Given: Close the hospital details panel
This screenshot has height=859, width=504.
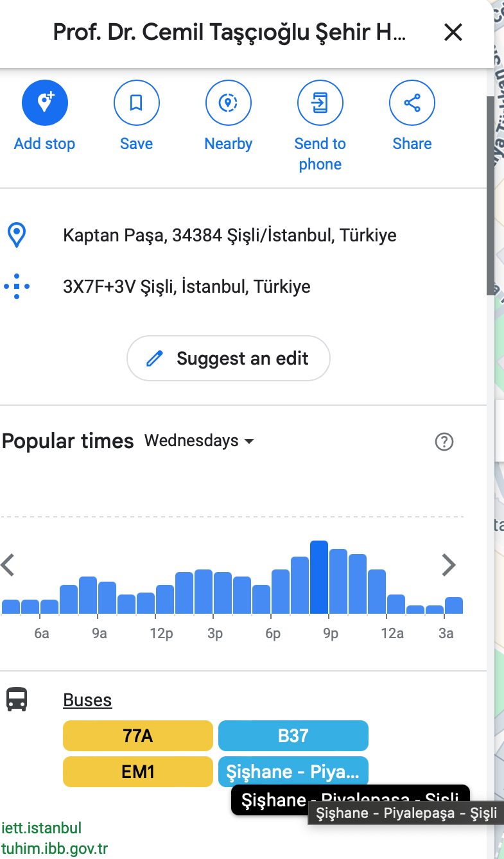Looking at the screenshot, I should click(x=453, y=32).
